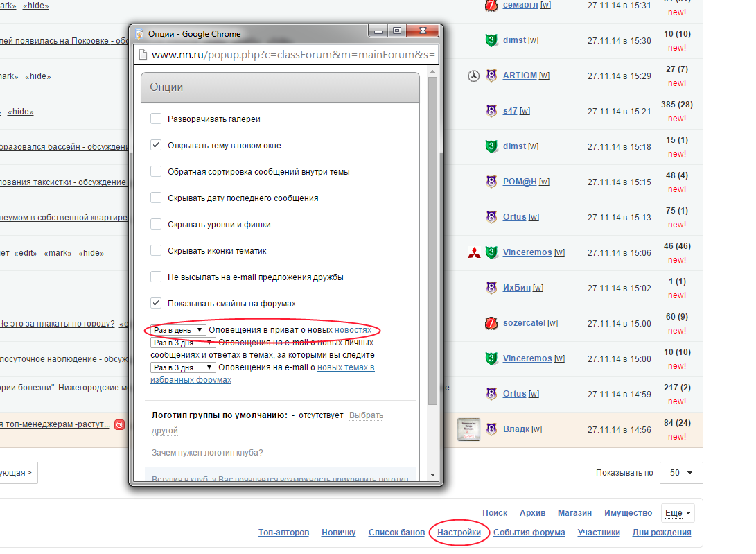Enable Не высылать на e-mail предложения дружбы
The height and width of the screenshot is (554, 756).
point(156,277)
